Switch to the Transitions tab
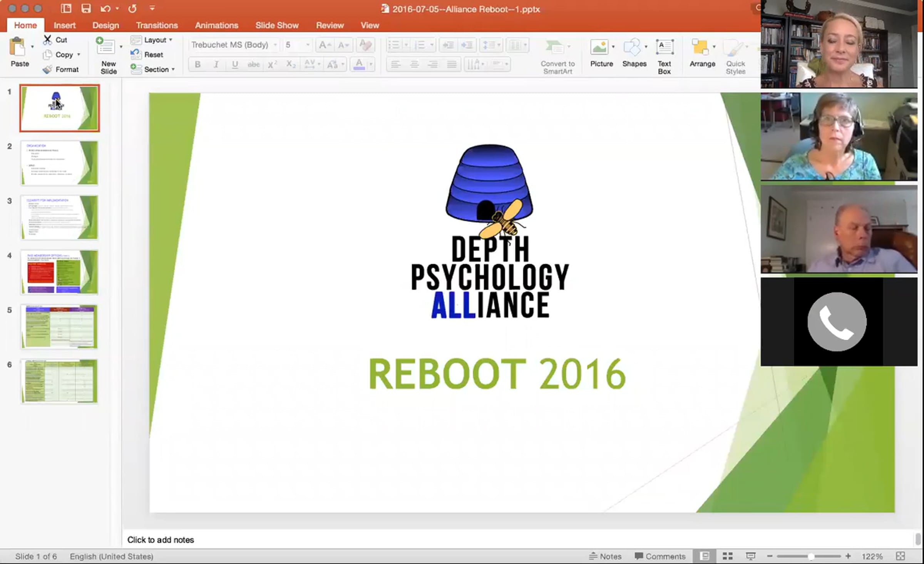 (157, 25)
